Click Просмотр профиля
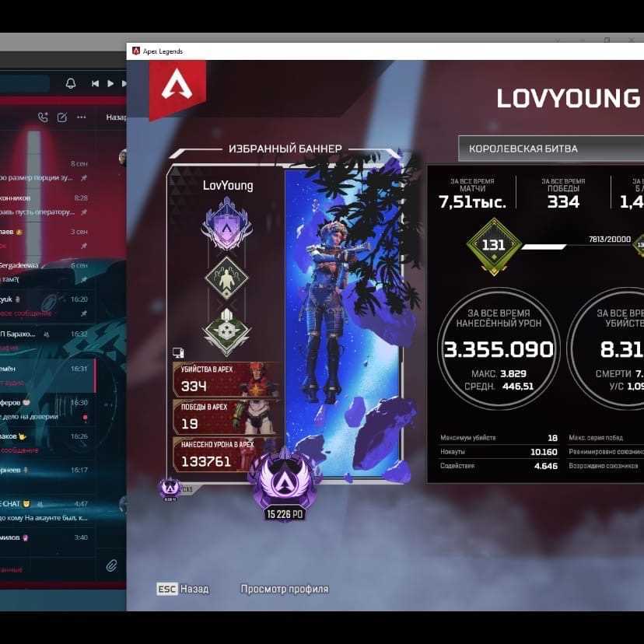The height and width of the screenshot is (644, 644). 285,589
